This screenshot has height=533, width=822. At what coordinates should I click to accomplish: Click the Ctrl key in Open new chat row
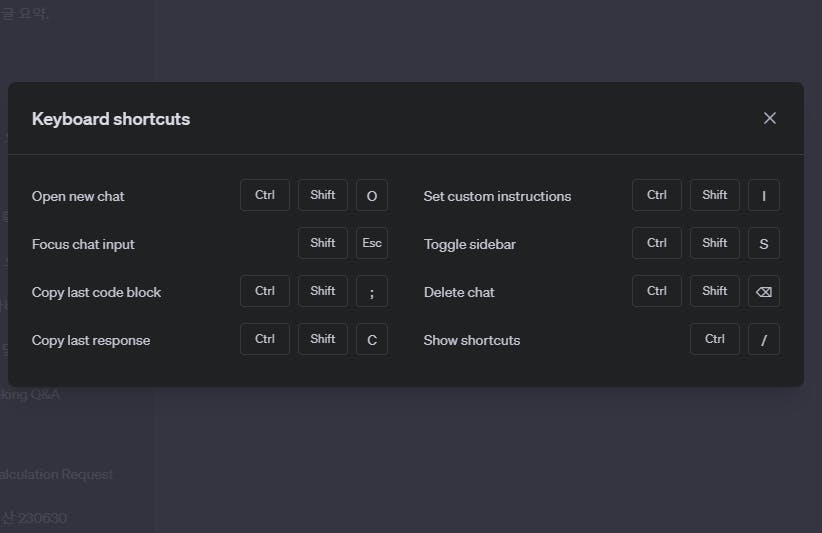pos(265,195)
